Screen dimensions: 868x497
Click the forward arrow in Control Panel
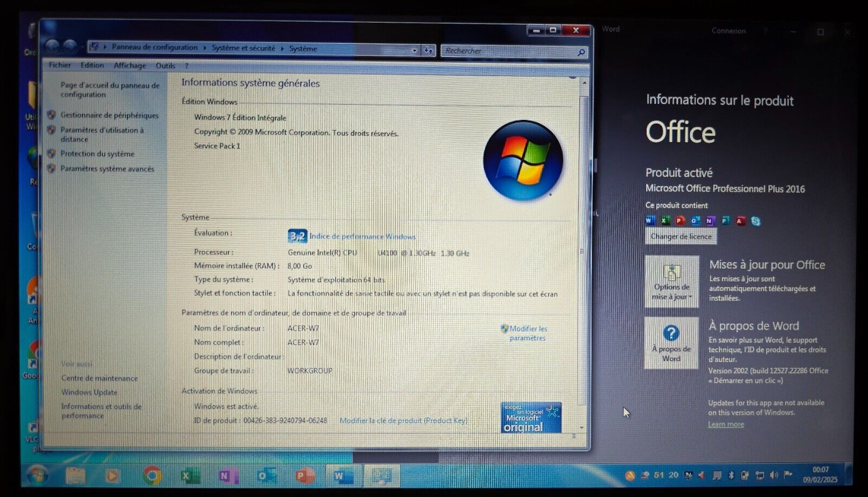click(x=70, y=47)
